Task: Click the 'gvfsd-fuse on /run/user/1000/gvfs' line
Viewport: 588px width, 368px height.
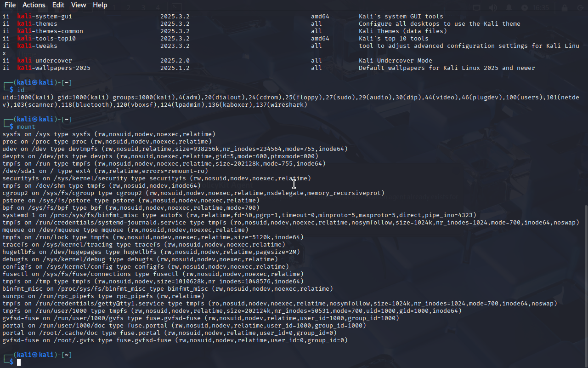Action: 201,318
